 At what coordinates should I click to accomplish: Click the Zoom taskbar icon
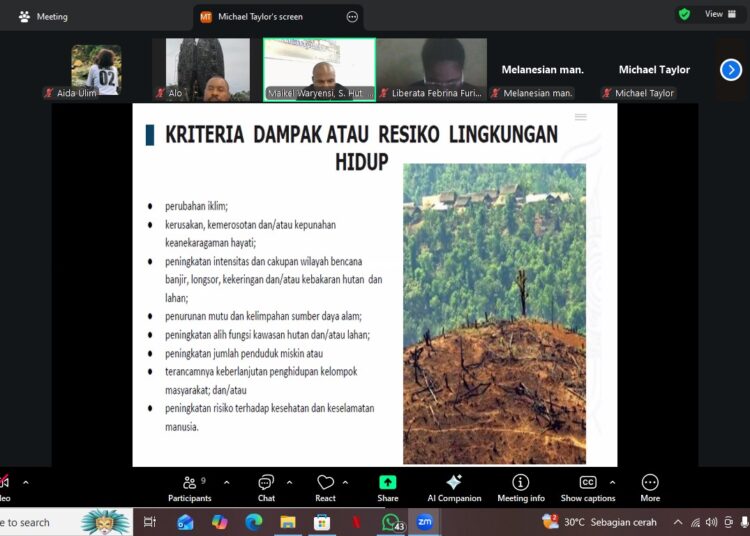425,522
